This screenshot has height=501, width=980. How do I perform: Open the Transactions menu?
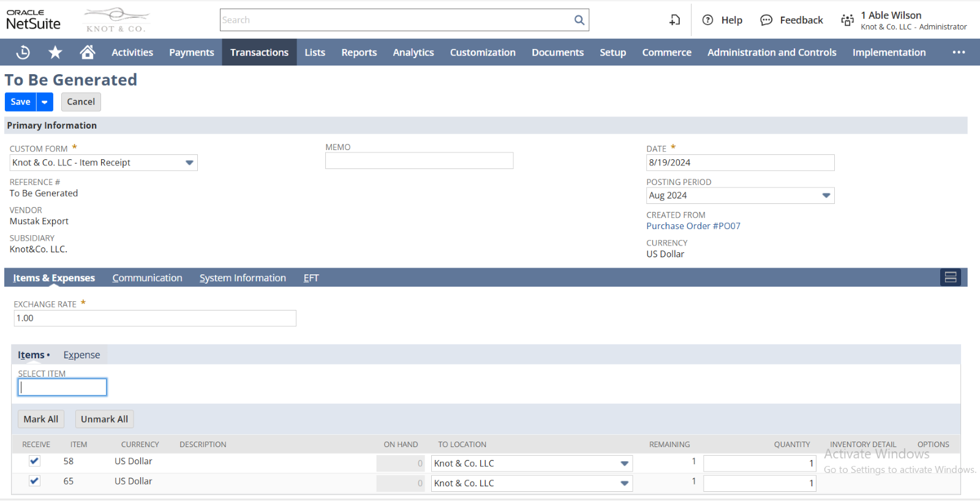(259, 53)
